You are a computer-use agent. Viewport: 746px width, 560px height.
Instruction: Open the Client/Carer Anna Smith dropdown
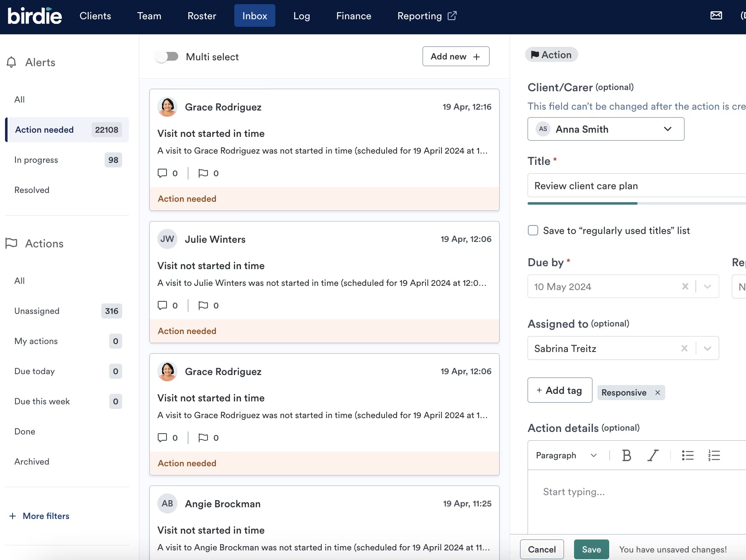(x=605, y=129)
